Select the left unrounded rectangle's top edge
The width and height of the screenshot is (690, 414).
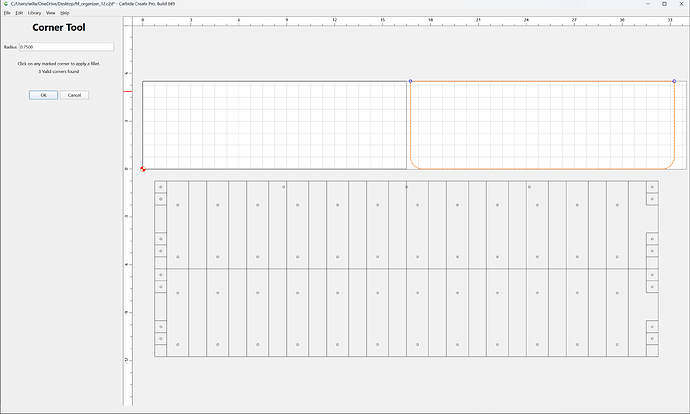point(275,81)
